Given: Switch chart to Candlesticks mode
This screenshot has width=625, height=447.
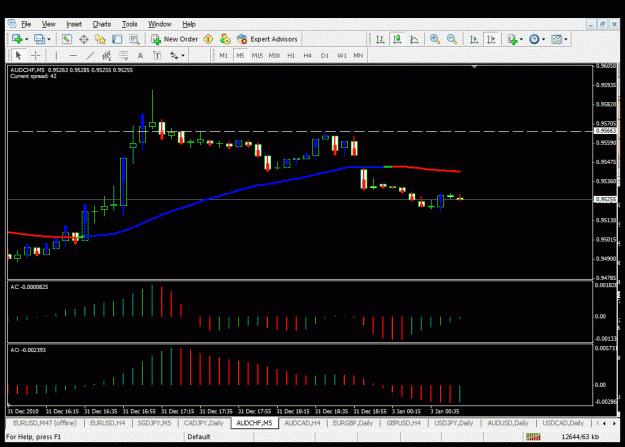Looking at the screenshot, I should pyautogui.click(x=397, y=39).
